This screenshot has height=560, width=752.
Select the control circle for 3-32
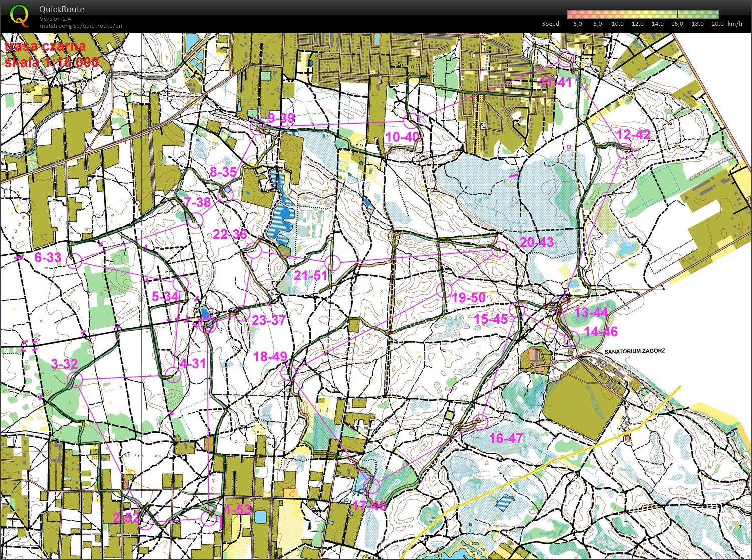[74, 380]
